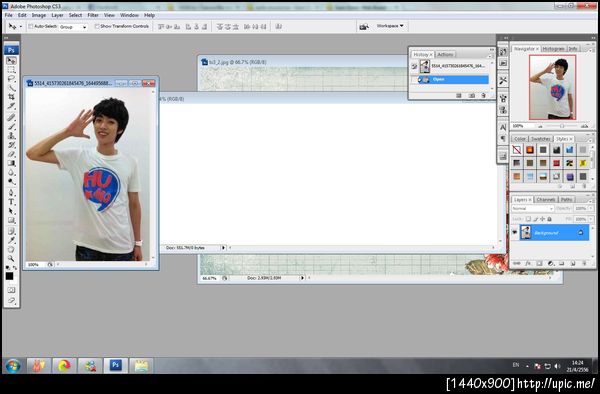The width and height of the screenshot is (600, 394).
Task: Select the Eraser tool
Action: (x=11, y=154)
